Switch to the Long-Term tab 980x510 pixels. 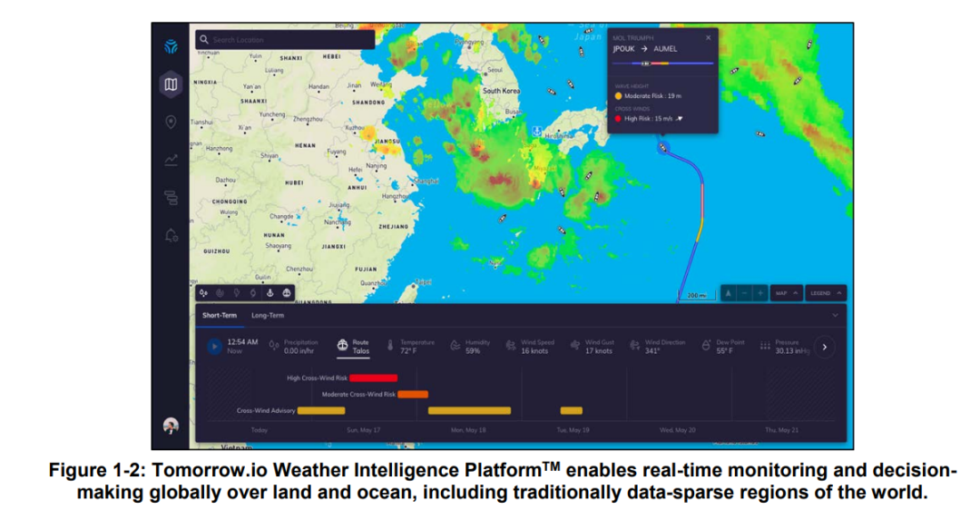[x=268, y=316]
